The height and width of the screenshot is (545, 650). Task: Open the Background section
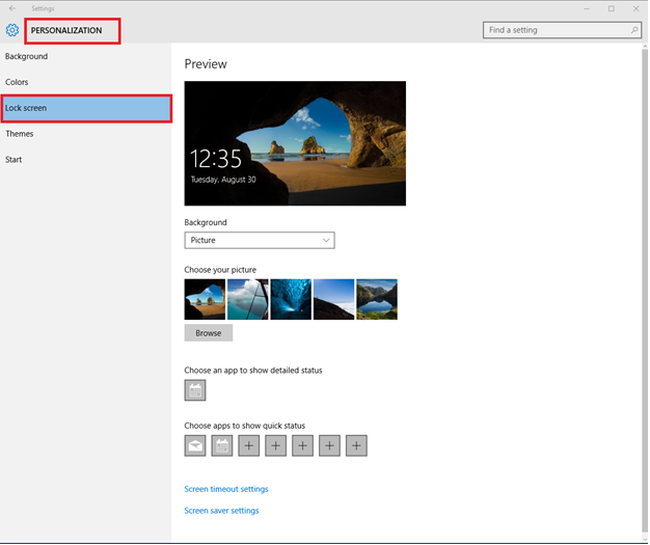[85, 56]
